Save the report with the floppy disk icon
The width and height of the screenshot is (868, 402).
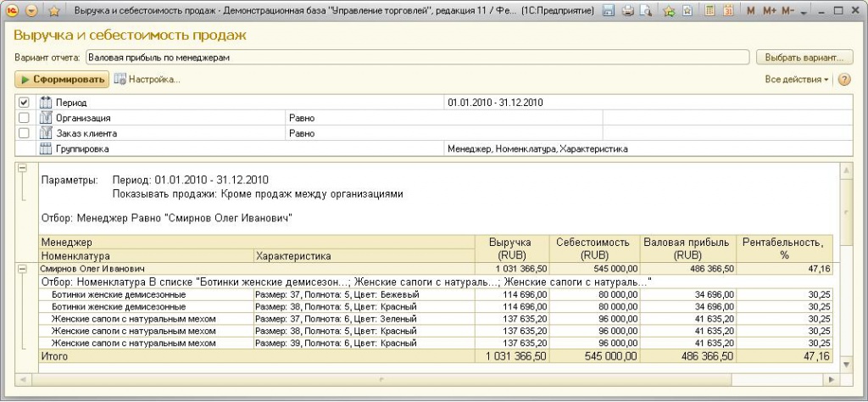click(x=609, y=10)
